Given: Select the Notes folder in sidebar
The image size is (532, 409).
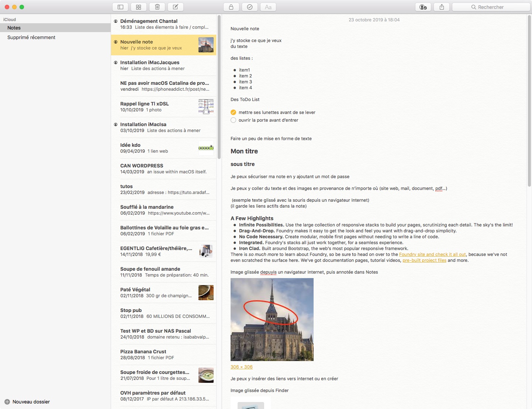Looking at the screenshot, I should point(14,28).
